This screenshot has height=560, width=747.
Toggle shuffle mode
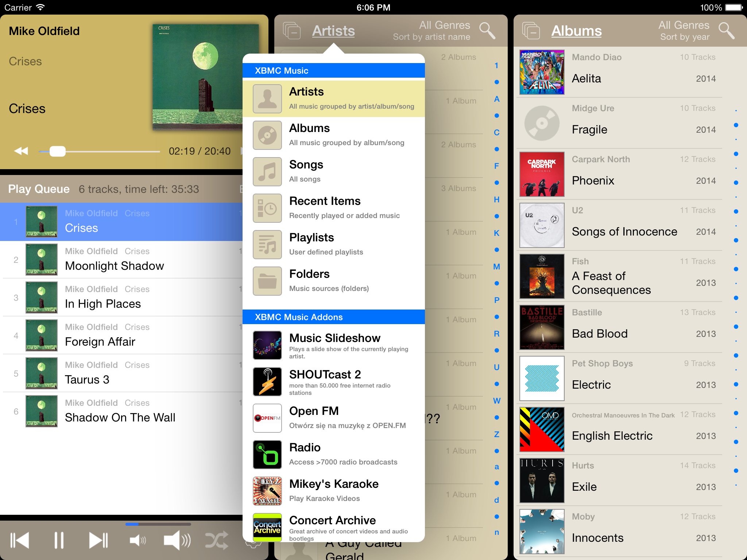click(217, 540)
